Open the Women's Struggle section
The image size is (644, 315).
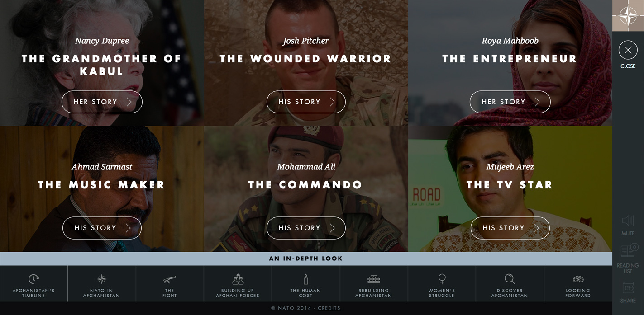(442, 284)
